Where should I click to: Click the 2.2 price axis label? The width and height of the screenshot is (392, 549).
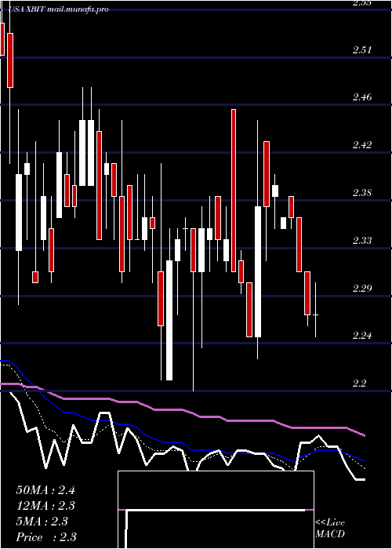point(360,384)
